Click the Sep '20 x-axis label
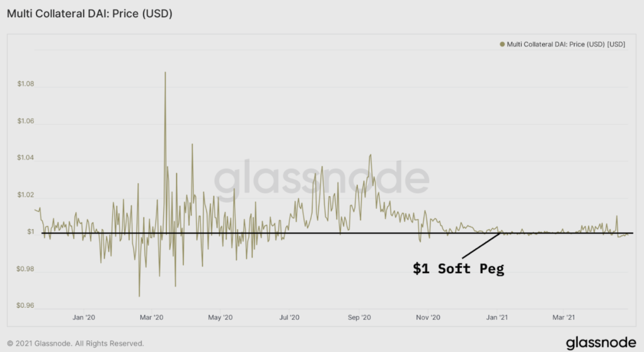The height and width of the screenshot is (352, 644). (x=360, y=317)
